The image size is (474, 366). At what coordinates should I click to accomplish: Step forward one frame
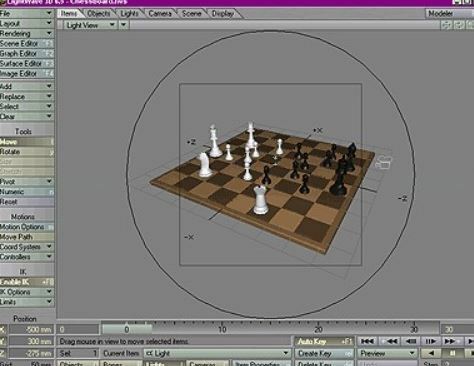point(430,341)
